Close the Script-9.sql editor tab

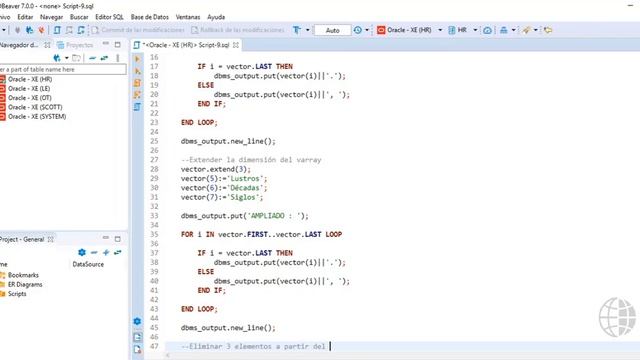pos(236,45)
